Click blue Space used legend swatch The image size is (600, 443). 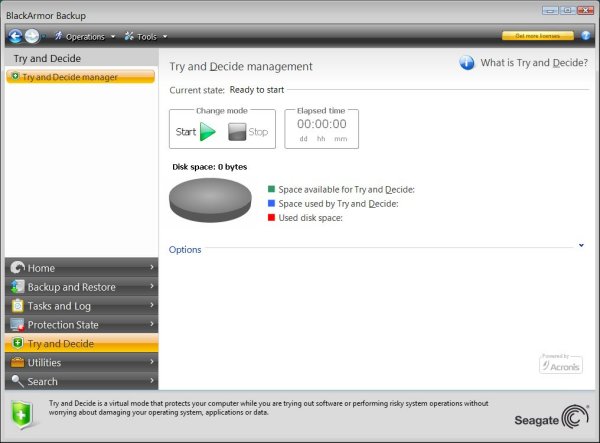271,203
